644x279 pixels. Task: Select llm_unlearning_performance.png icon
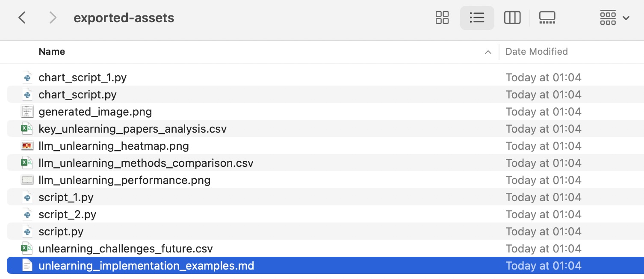tap(27, 180)
